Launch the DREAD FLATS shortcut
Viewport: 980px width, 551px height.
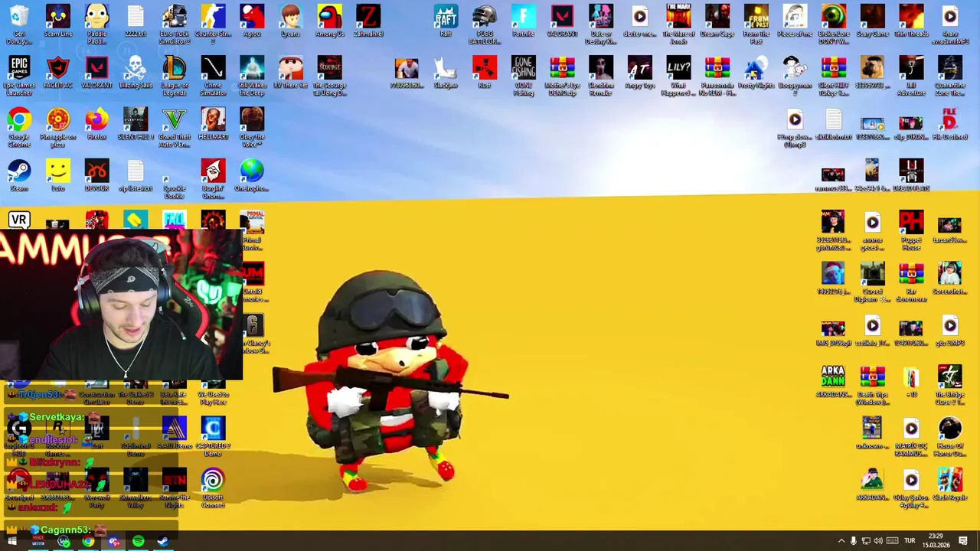click(911, 175)
